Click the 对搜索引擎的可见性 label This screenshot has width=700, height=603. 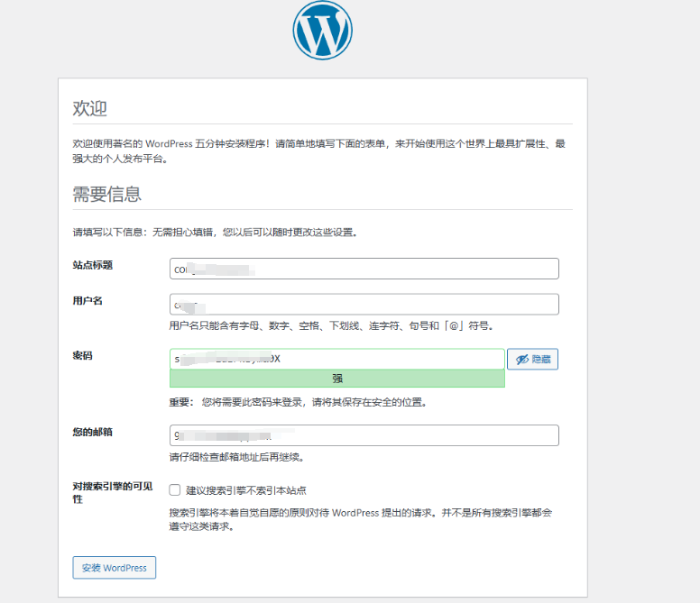113,492
